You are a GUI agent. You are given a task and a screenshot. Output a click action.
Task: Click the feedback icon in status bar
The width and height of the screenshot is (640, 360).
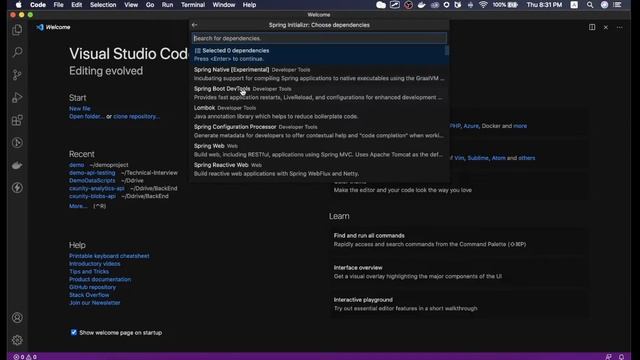(x=609, y=357)
